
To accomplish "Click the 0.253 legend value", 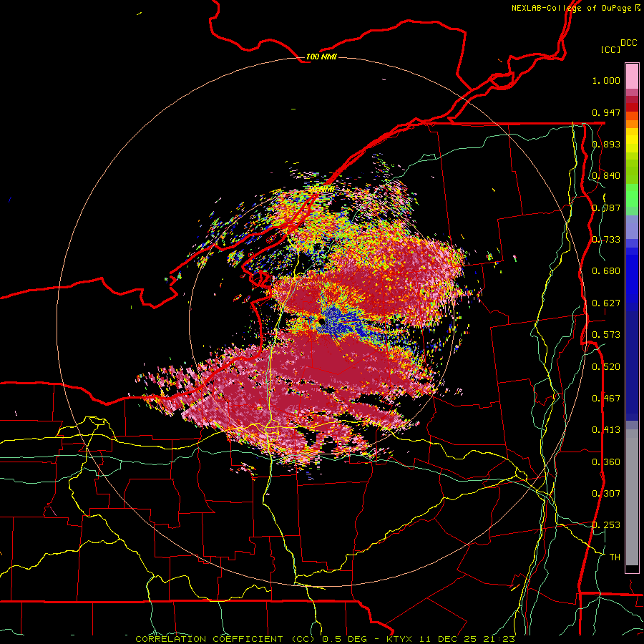I will pos(606,525).
